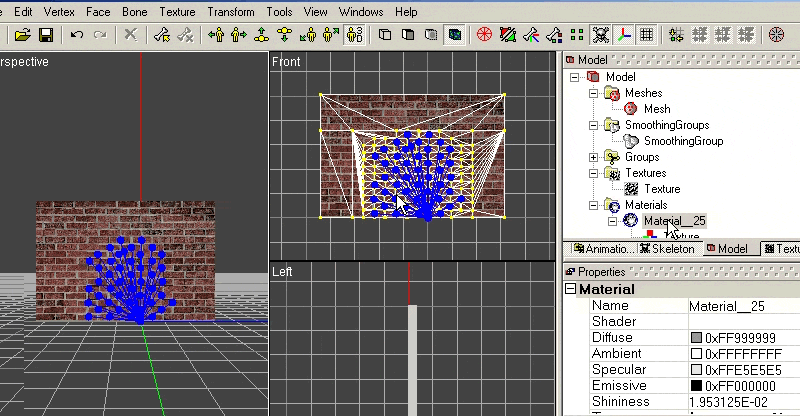
Task: Collapse the Textures folder node
Action: (x=593, y=173)
